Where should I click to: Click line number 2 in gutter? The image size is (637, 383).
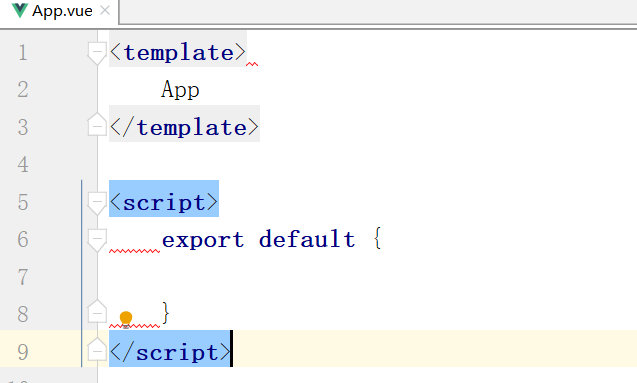coord(23,89)
